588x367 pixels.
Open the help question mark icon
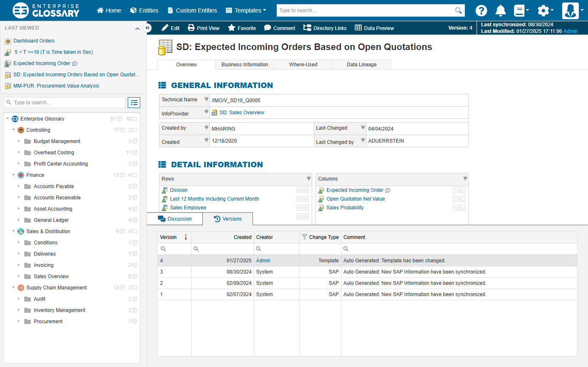(x=481, y=10)
